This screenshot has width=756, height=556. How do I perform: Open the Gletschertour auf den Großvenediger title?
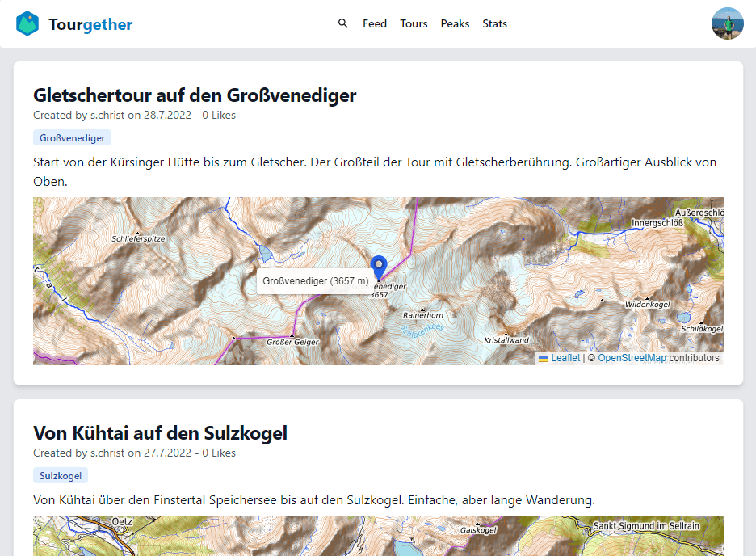pyautogui.click(x=195, y=95)
